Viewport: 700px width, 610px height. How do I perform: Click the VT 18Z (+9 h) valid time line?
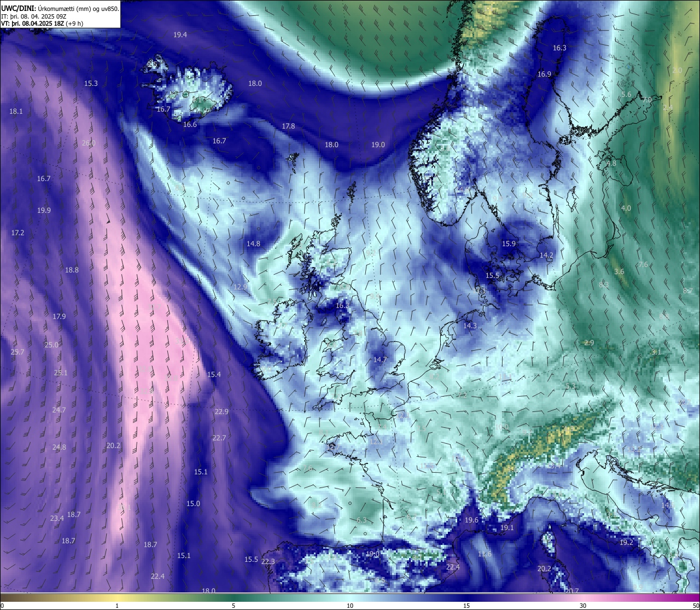(x=42, y=24)
